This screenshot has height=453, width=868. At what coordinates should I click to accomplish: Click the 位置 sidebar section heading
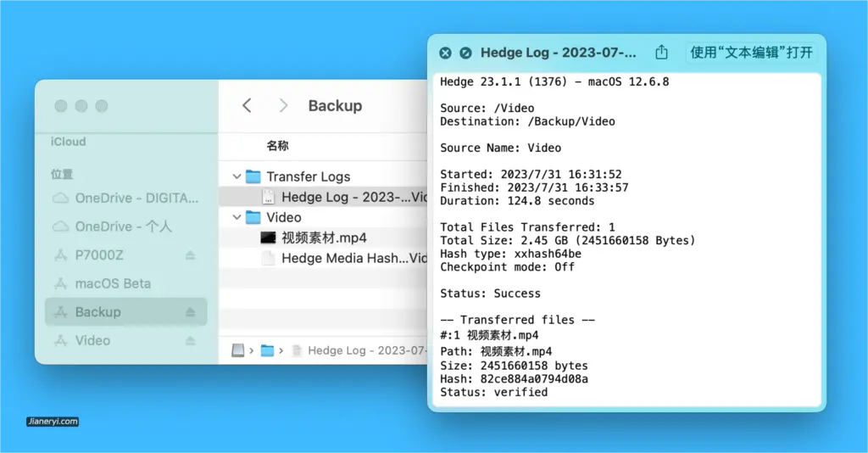(x=62, y=174)
